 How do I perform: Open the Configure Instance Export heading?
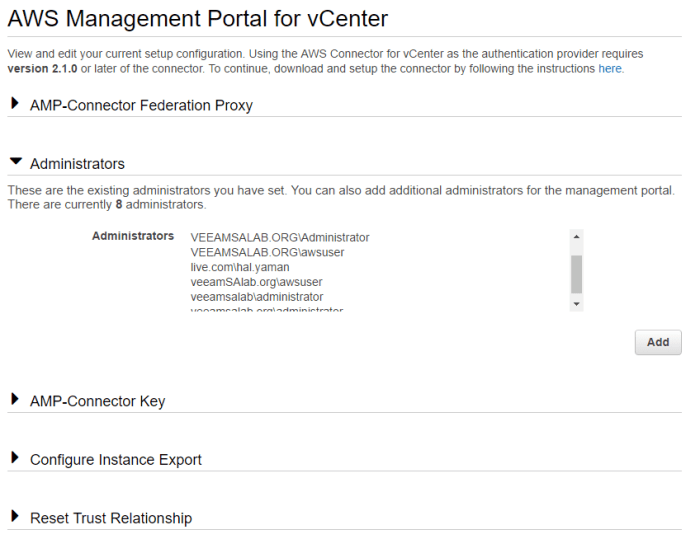pyautogui.click(x=116, y=460)
